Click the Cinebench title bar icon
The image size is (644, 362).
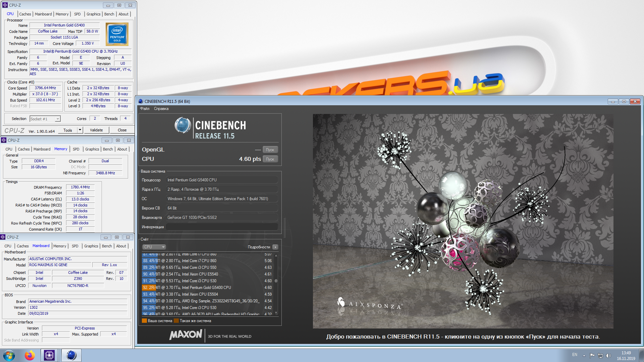point(141,101)
